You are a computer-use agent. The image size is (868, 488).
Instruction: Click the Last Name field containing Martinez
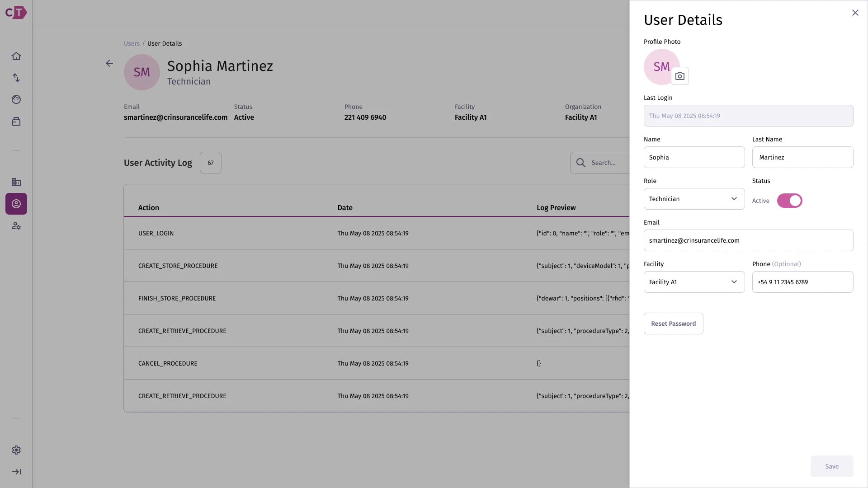tap(802, 157)
